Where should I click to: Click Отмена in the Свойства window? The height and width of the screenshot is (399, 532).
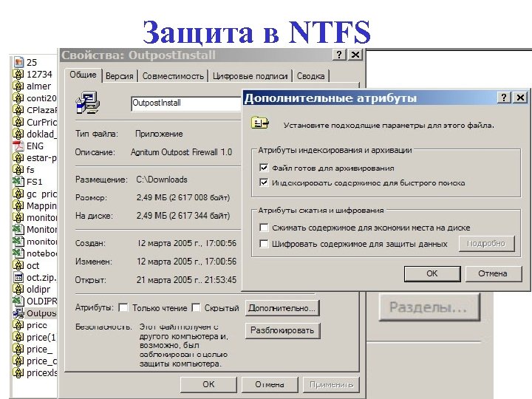[270, 384]
